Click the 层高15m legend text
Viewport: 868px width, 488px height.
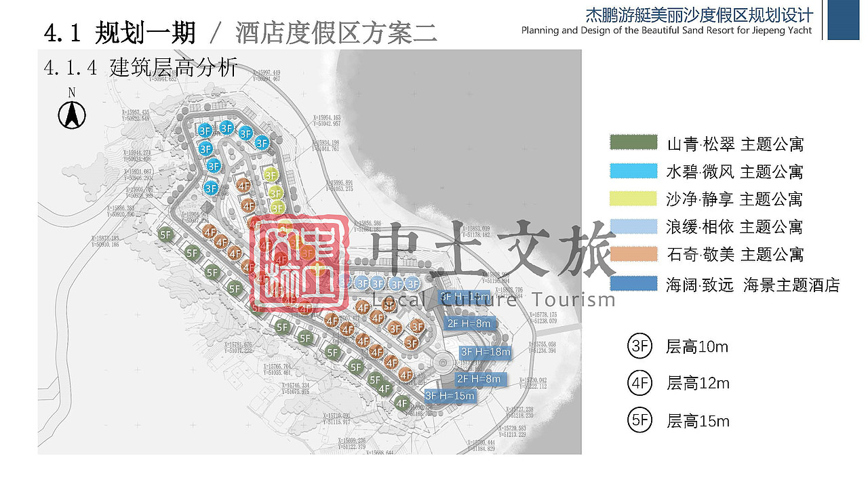pos(698,422)
